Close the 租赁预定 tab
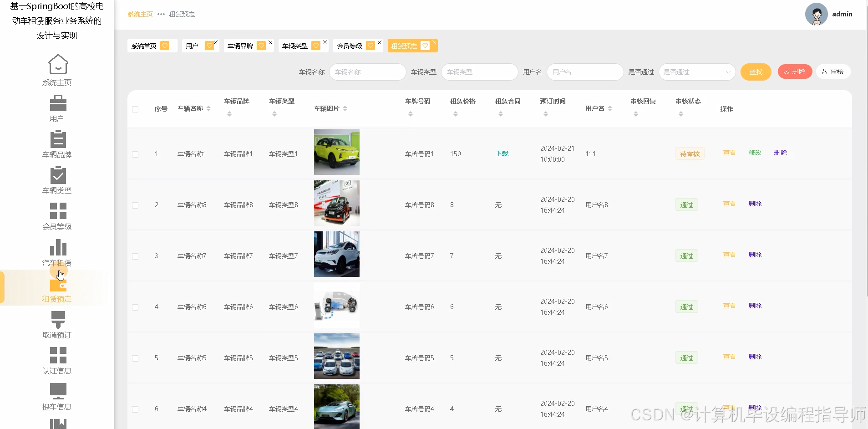This screenshot has height=429, width=868. 434,42
